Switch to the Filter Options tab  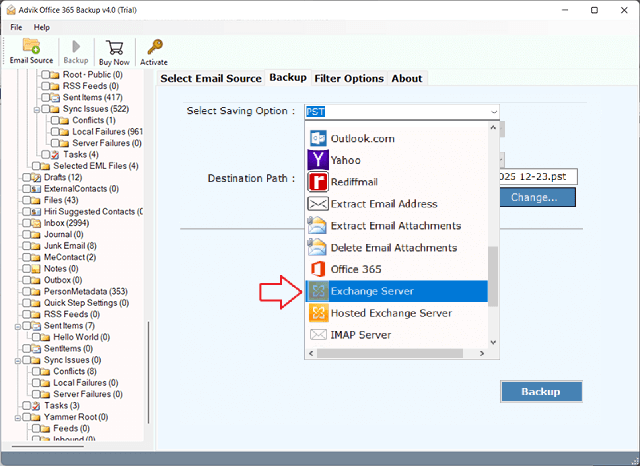[349, 78]
